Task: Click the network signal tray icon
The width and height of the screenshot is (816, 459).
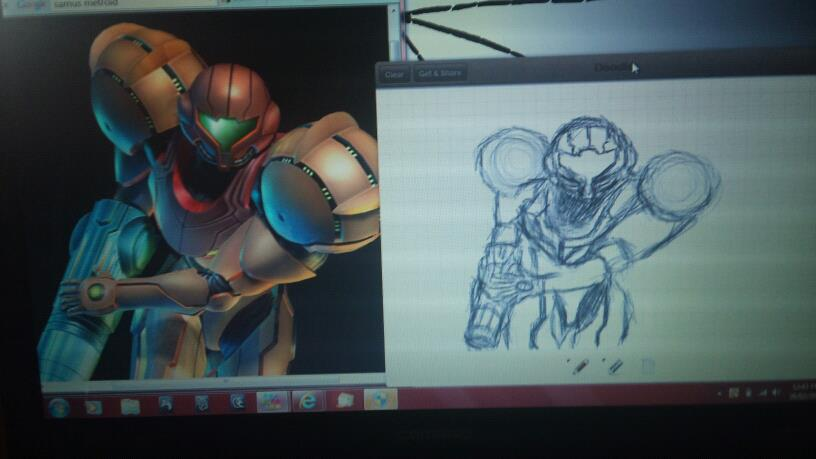Action: coord(762,393)
